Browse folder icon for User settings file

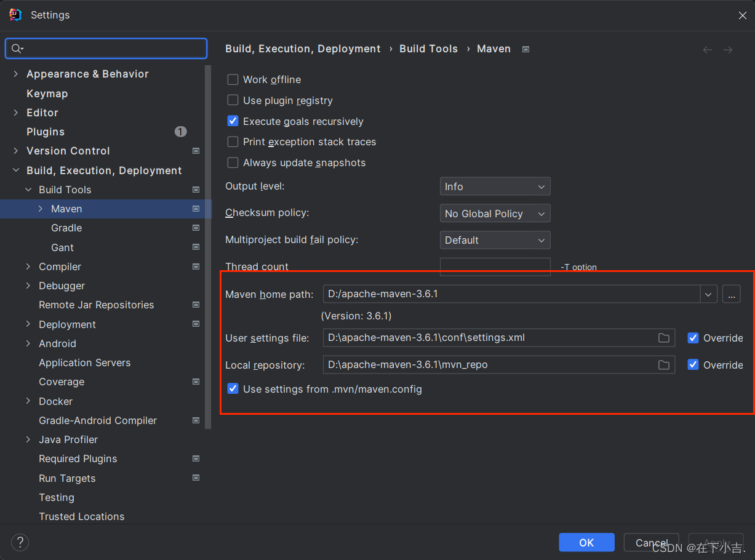[664, 338]
